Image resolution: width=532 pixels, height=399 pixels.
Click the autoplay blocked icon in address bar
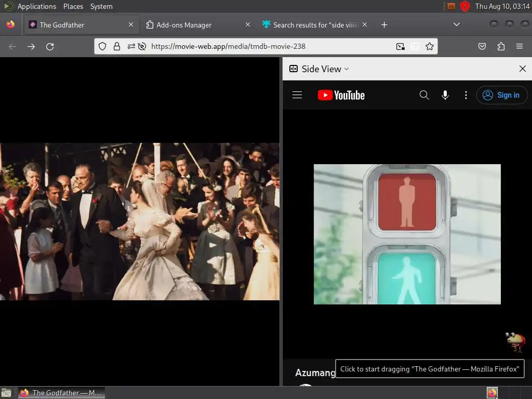coord(142,46)
